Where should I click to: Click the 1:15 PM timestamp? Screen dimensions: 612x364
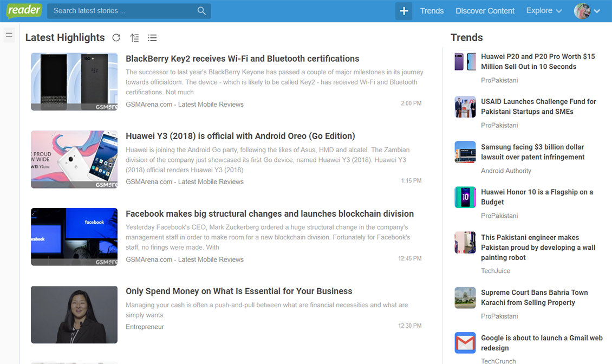click(x=411, y=181)
